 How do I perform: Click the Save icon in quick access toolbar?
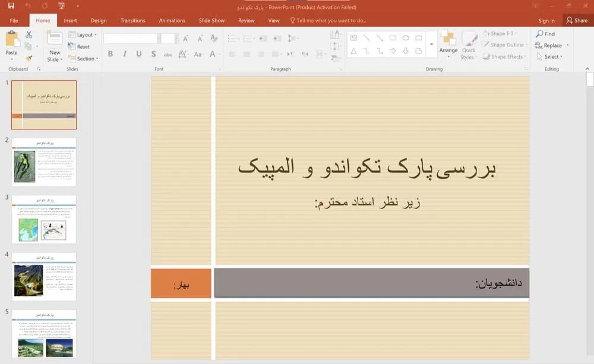(x=11, y=6)
